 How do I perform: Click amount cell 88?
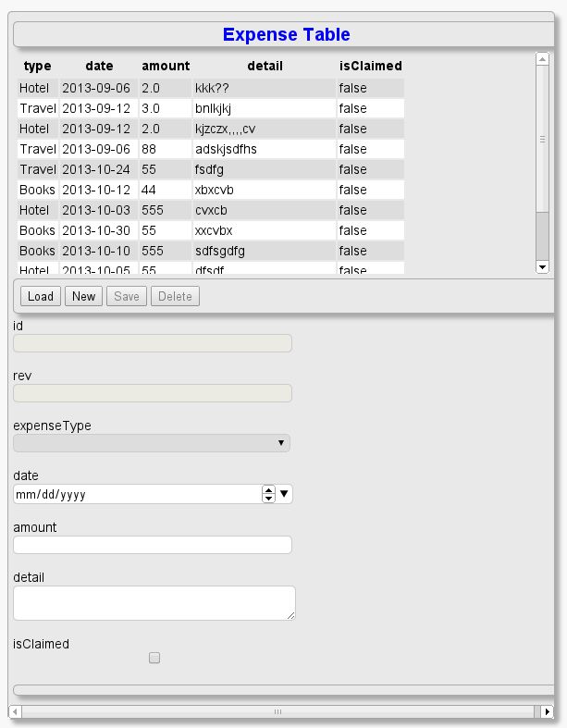click(x=166, y=150)
